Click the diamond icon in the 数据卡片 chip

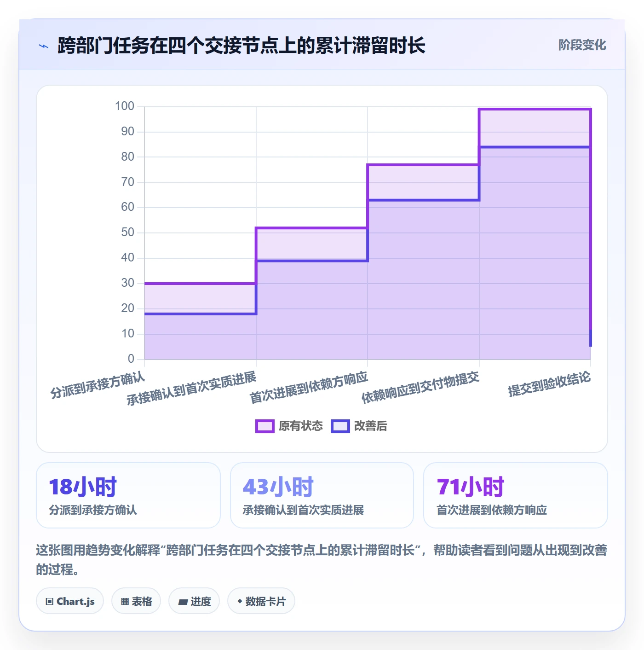click(240, 601)
